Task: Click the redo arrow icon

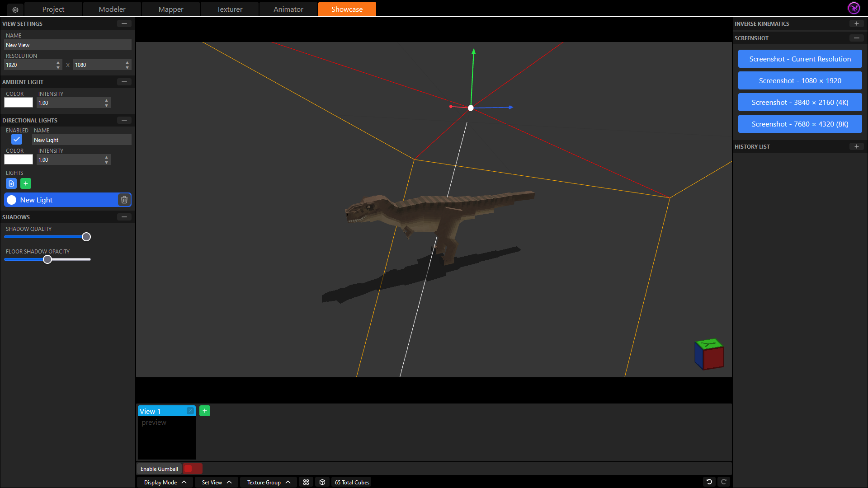Action: [x=723, y=482]
